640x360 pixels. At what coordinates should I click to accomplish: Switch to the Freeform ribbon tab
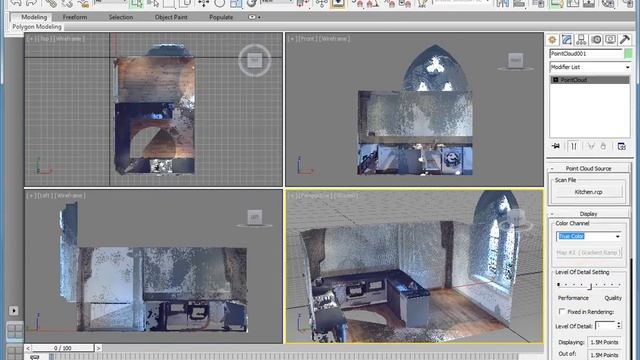pyautogui.click(x=75, y=17)
